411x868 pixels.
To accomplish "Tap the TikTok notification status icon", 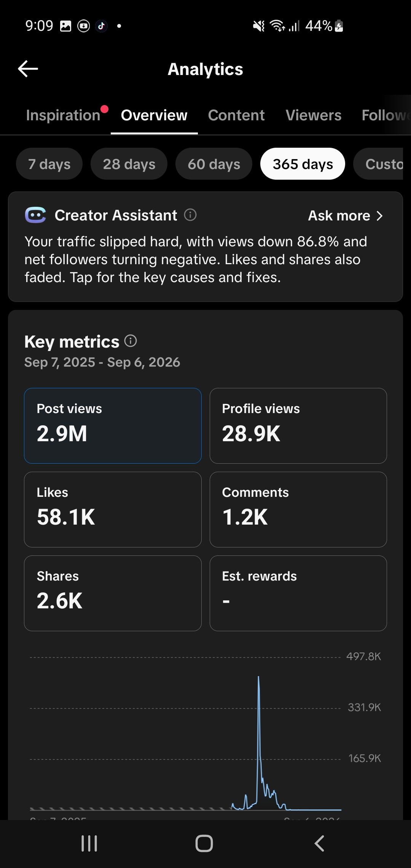I will 101,26.
